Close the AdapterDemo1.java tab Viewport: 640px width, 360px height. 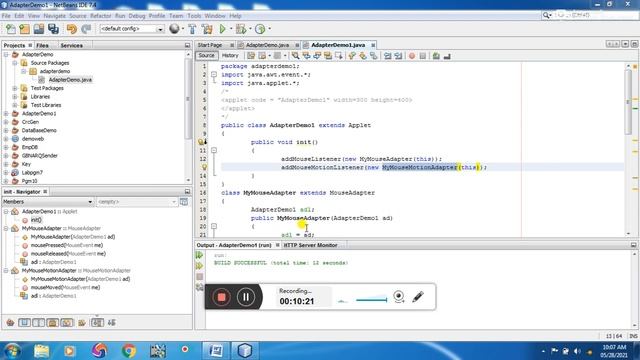(x=373, y=45)
